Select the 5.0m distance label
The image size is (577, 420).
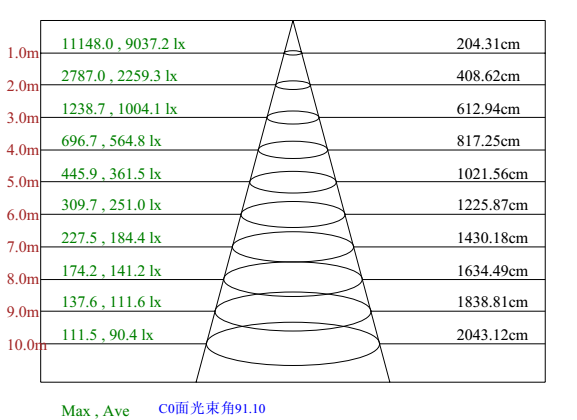[23, 182]
